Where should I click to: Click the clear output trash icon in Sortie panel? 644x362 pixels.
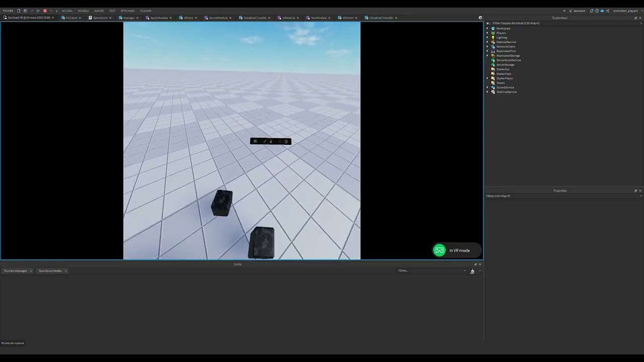[472, 270]
